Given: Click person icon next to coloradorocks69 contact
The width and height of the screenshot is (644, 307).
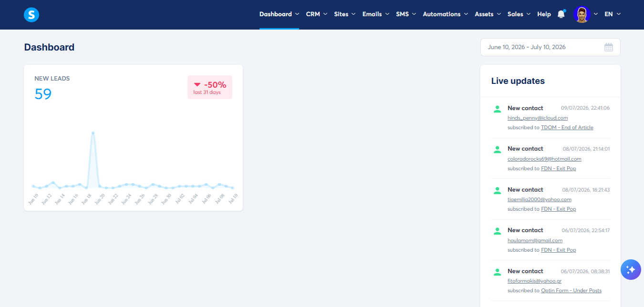Looking at the screenshot, I should (498, 149).
